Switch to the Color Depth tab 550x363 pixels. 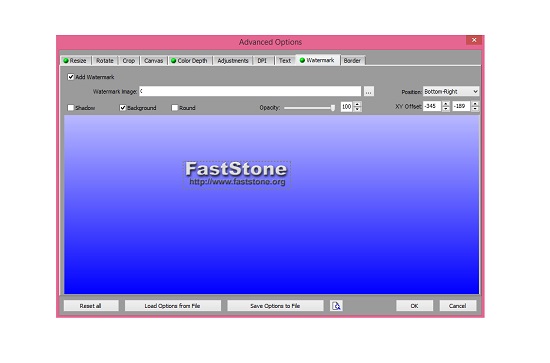(x=190, y=61)
